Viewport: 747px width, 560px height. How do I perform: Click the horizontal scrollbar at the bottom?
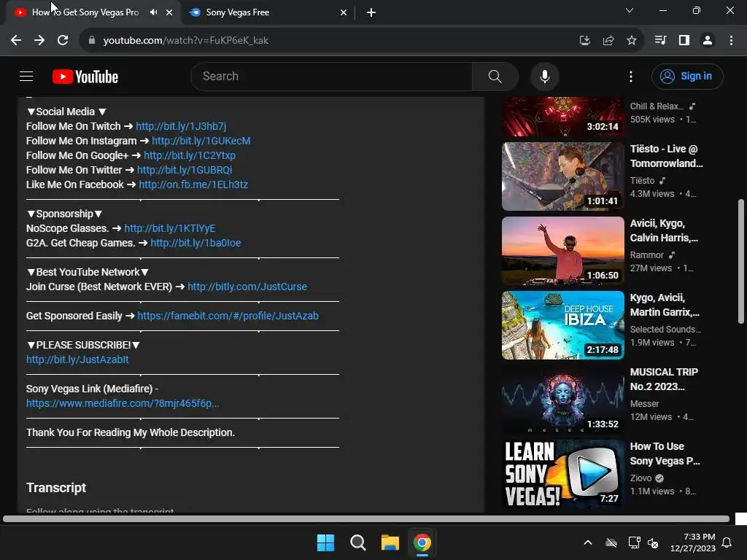pos(366,519)
